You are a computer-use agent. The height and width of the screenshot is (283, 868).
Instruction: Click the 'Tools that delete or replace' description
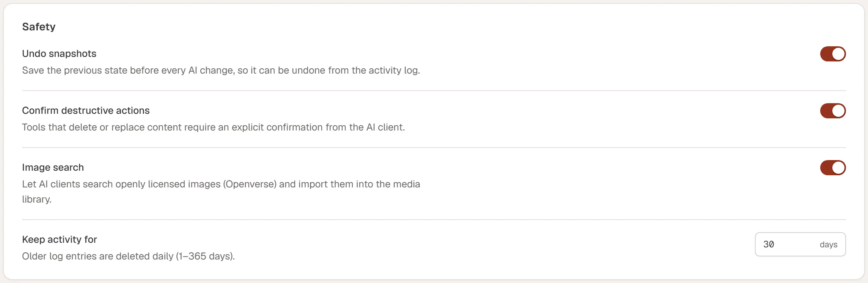point(213,127)
